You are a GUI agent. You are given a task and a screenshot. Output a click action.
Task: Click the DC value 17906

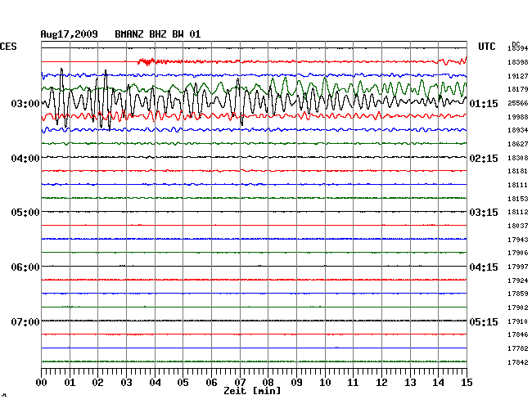tap(518, 253)
